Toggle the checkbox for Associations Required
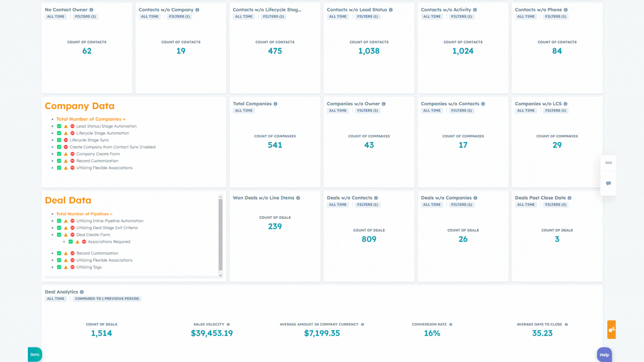This screenshot has width=644, height=362. coord(70,241)
